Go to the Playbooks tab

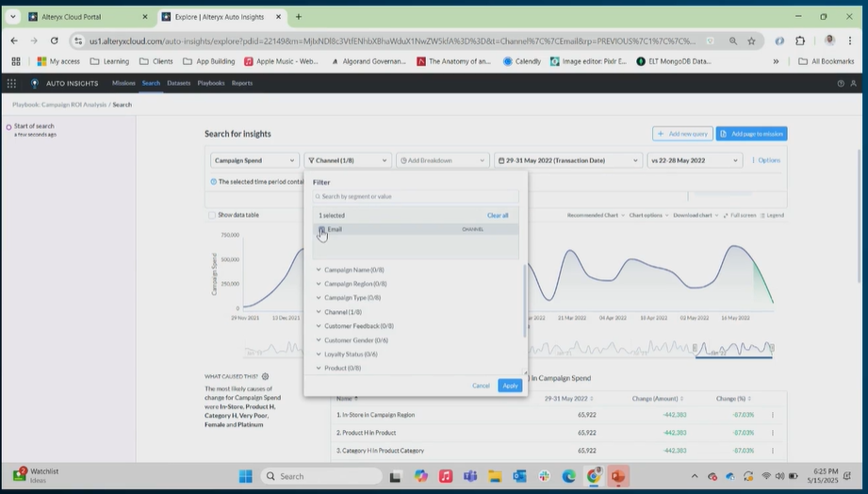(x=211, y=83)
